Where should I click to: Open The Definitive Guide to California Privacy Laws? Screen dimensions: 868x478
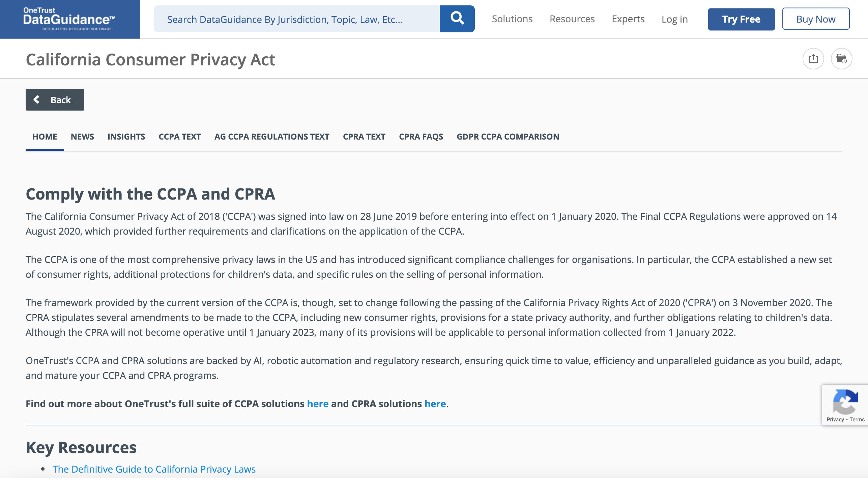point(154,469)
